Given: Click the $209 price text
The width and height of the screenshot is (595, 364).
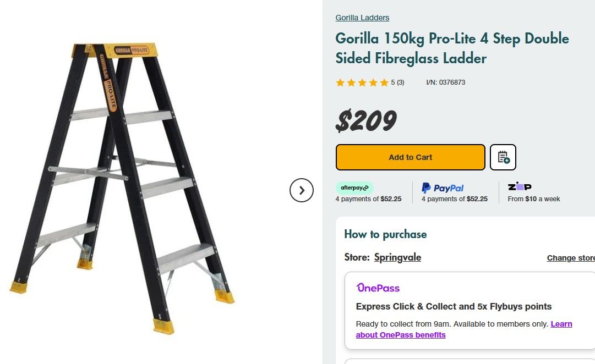Looking at the screenshot, I should pyautogui.click(x=365, y=120).
